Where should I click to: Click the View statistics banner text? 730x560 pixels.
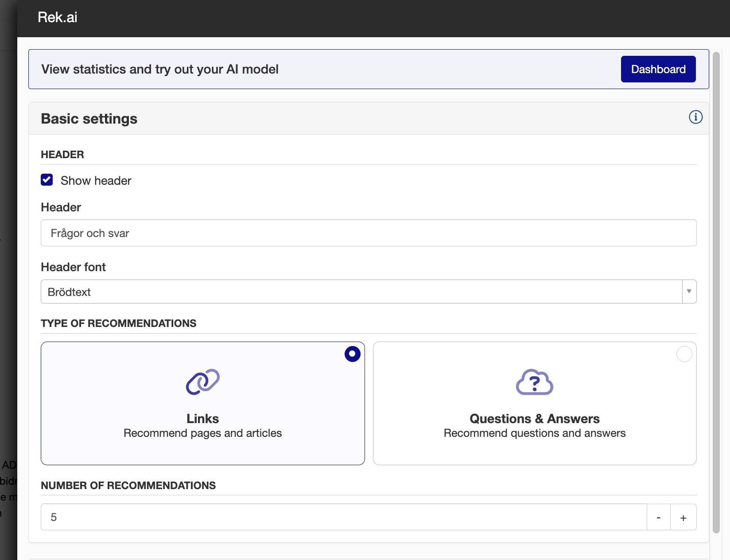(x=160, y=70)
